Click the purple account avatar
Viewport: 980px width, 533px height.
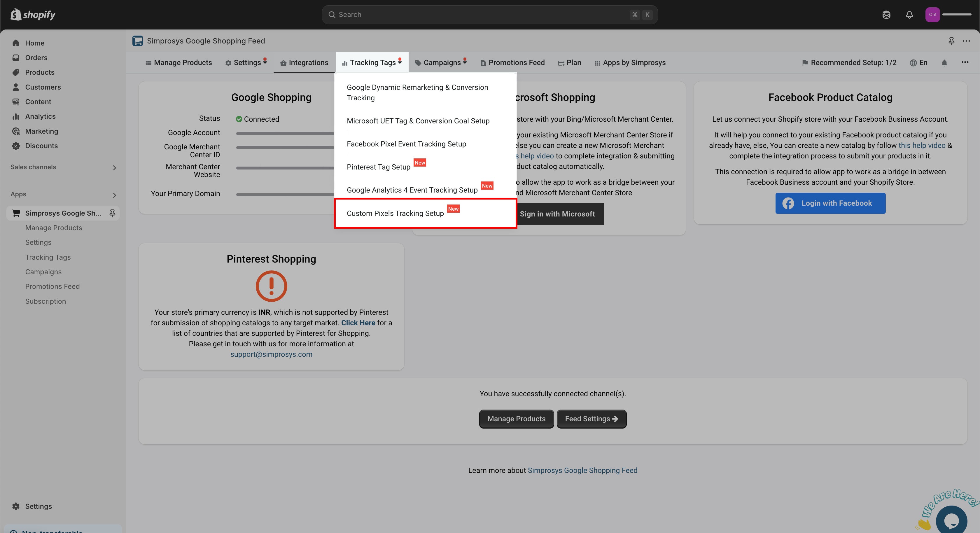point(932,15)
